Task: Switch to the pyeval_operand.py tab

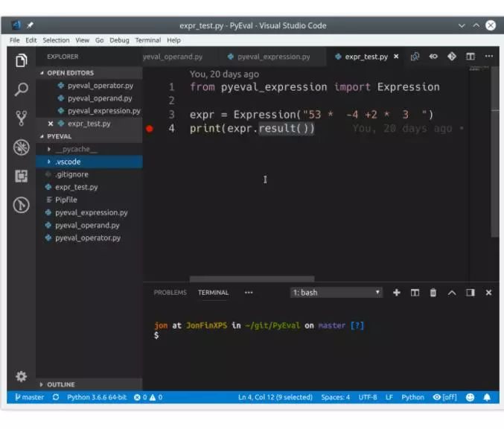Action: pyautogui.click(x=179, y=57)
